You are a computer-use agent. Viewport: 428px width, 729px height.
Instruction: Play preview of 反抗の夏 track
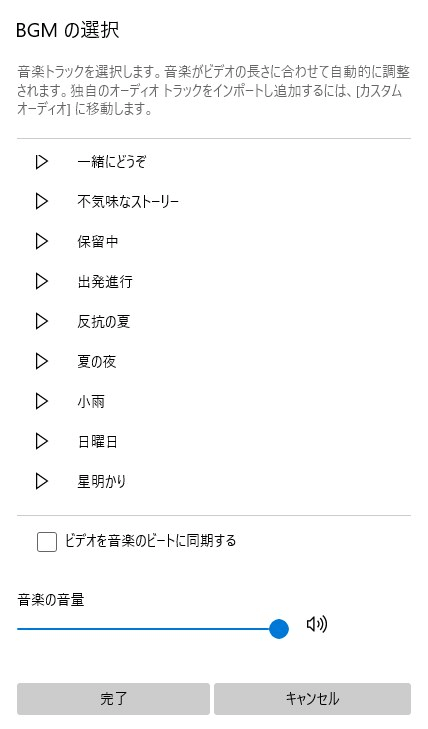42,321
